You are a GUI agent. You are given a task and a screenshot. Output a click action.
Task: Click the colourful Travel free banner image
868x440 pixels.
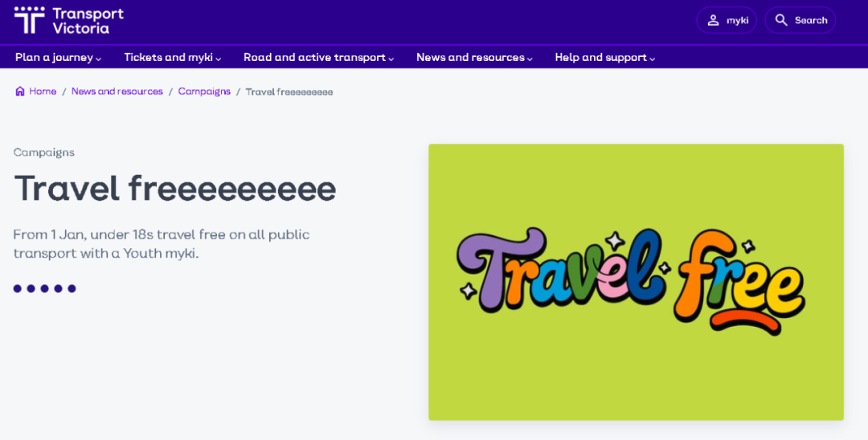click(x=636, y=282)
